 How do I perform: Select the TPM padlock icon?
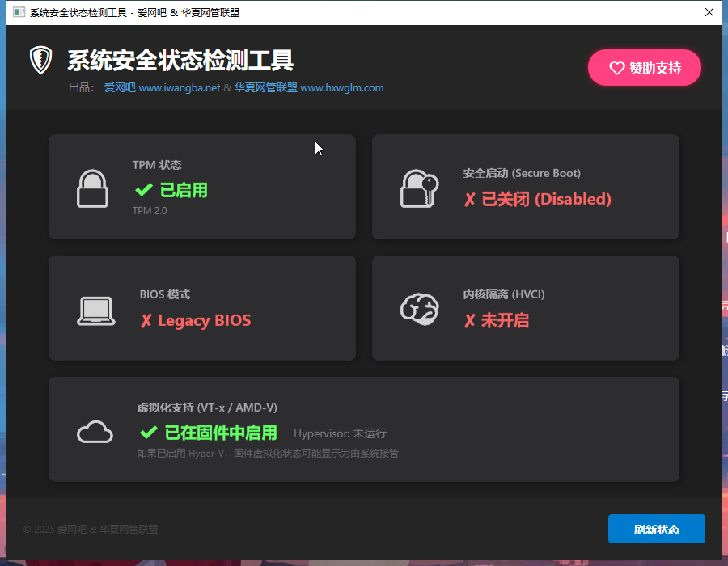pyautogui.click(x=95, y=187)
